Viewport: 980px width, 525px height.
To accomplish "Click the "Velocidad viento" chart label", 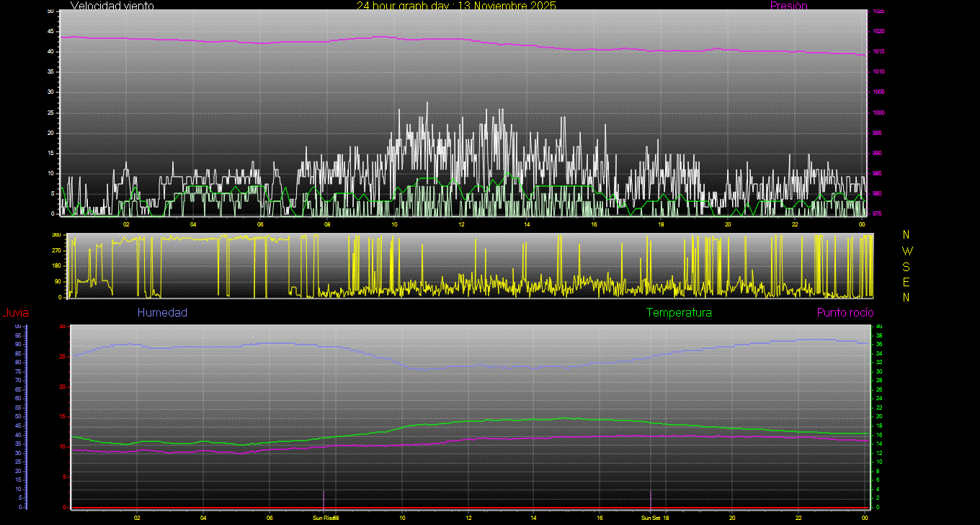I will tap(112, 6).
